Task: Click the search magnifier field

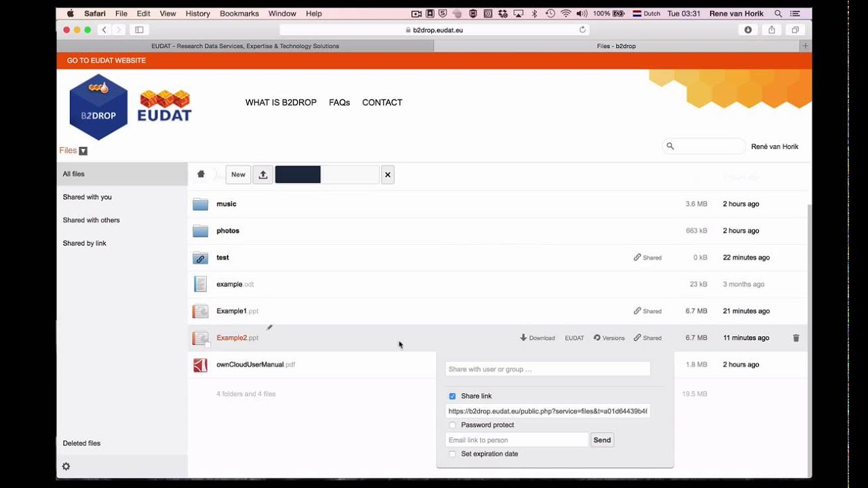Action: click(x=704, y=146)
